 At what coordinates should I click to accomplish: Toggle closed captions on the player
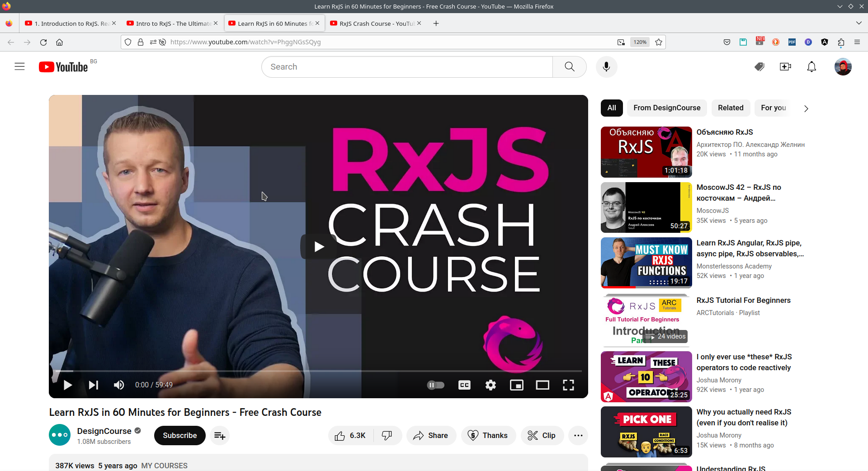[464, 385]
